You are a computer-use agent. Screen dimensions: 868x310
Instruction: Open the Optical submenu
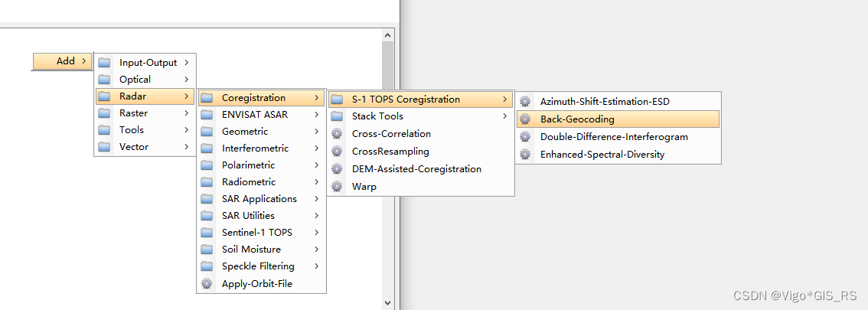(x=145, y=80)
